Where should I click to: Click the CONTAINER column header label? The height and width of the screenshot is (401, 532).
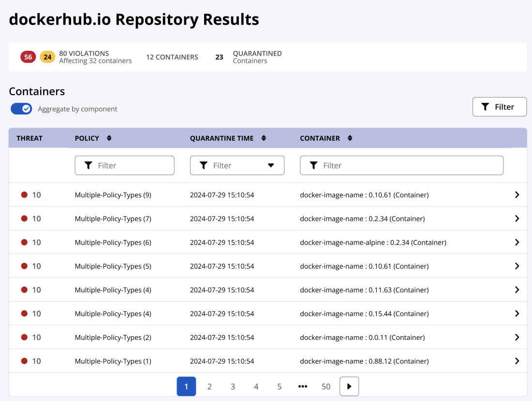(x=320, y=138)
